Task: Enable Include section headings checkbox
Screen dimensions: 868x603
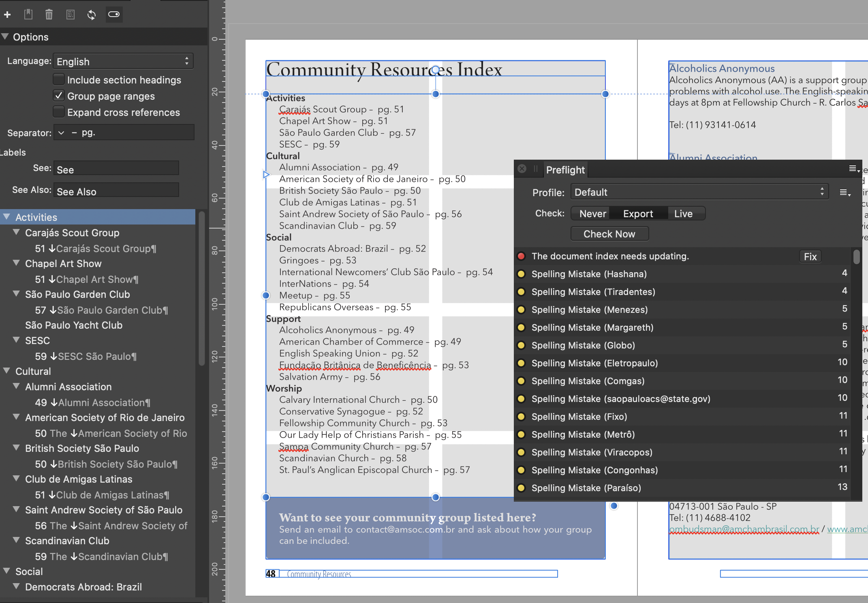Action: click(59, 79)
